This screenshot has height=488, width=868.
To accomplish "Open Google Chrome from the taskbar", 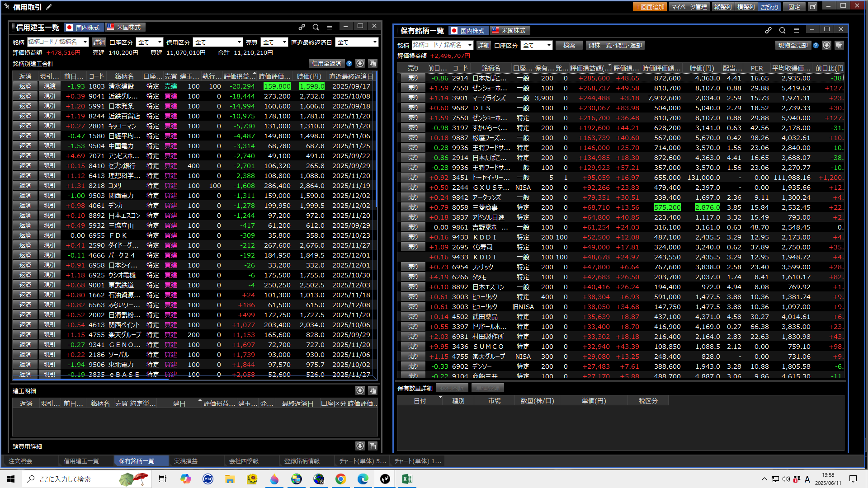I will [x=340, y=479].
